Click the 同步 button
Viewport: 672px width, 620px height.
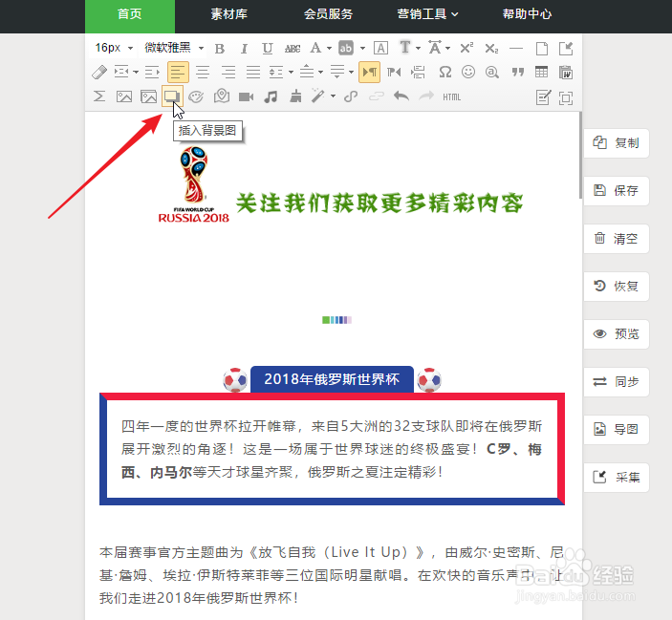click(x=617, y=381)
